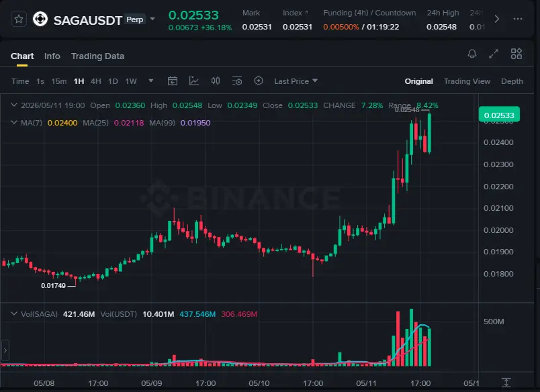540x392 pixels.
Task: Switch to the Chart tab
Action: tap(22, 56)
